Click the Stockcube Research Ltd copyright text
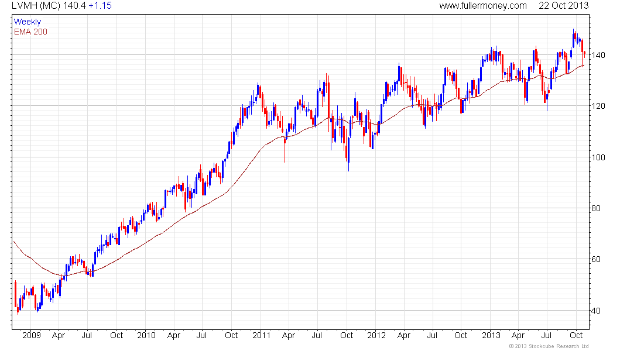Viewport: 644px width, 351px height. click(x=549, y=346)
